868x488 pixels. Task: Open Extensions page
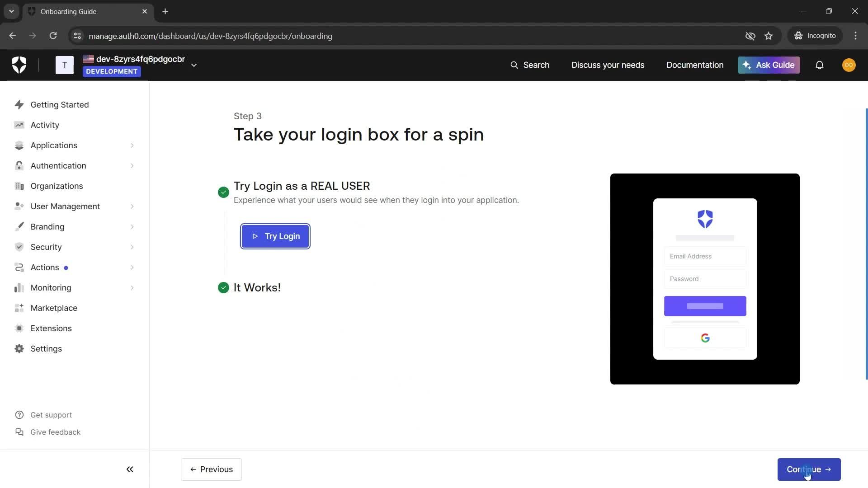point(51,328)
